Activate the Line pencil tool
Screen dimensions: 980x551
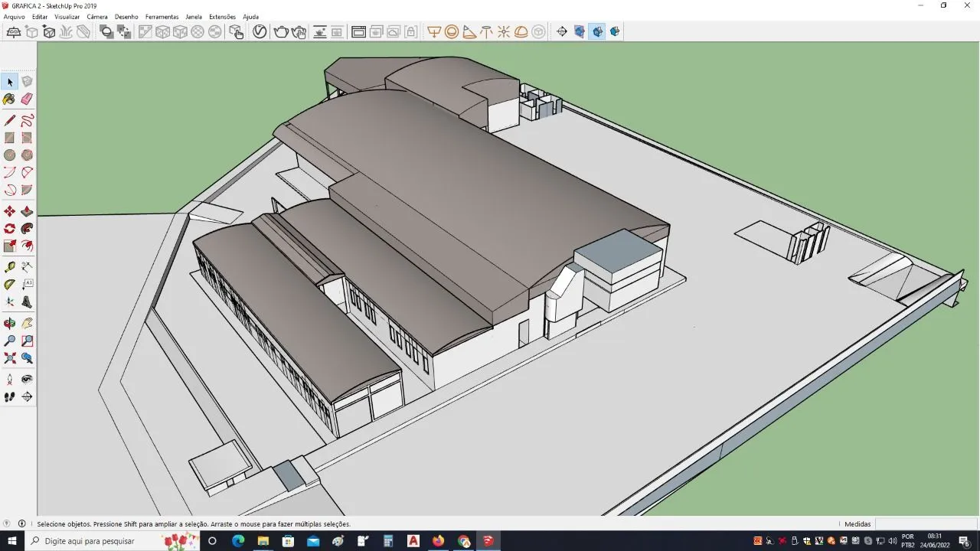point(10,121)
